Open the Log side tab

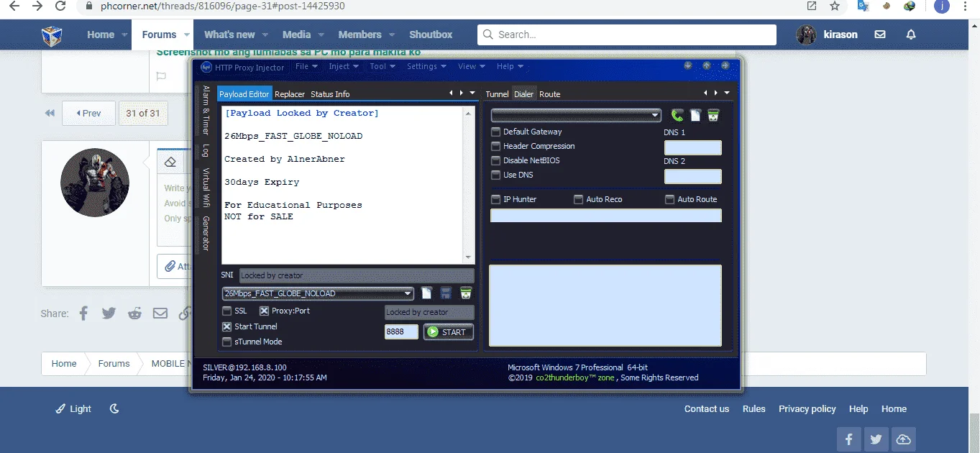coord(206,151)
